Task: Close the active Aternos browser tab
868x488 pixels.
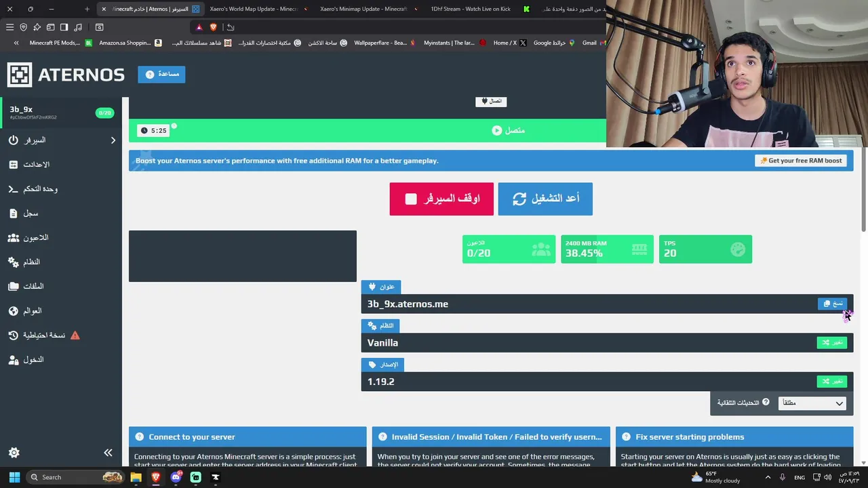Action: (104, 9)
